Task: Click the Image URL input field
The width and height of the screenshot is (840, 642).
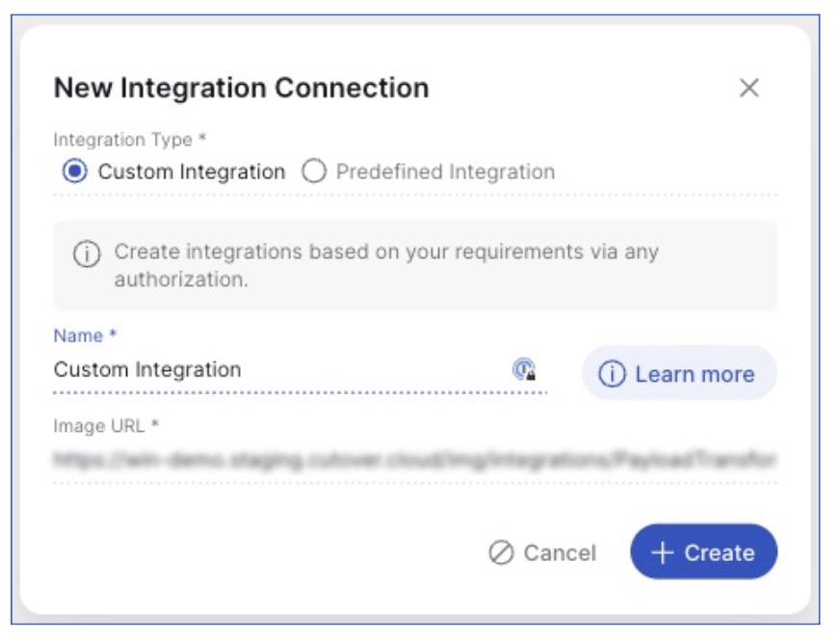Action: tap(415, 461)
